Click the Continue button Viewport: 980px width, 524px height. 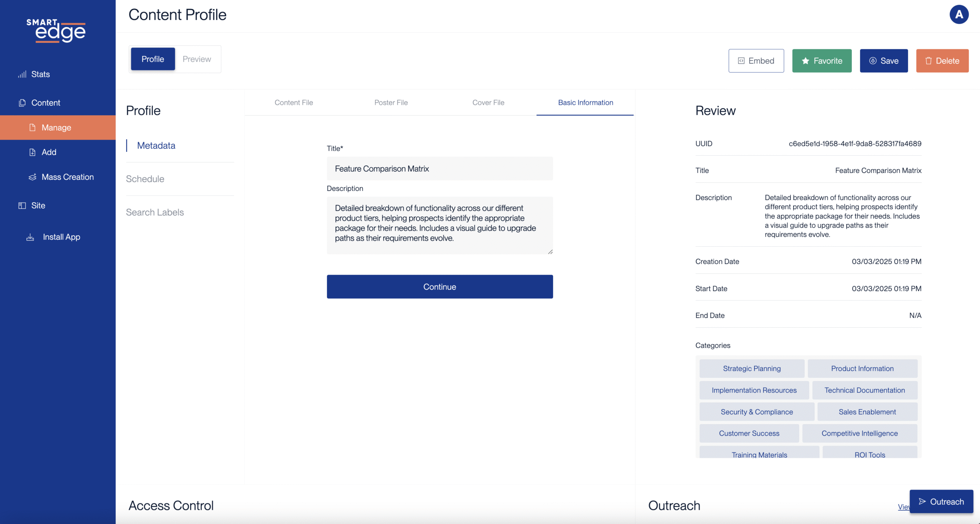pos(439,287)
